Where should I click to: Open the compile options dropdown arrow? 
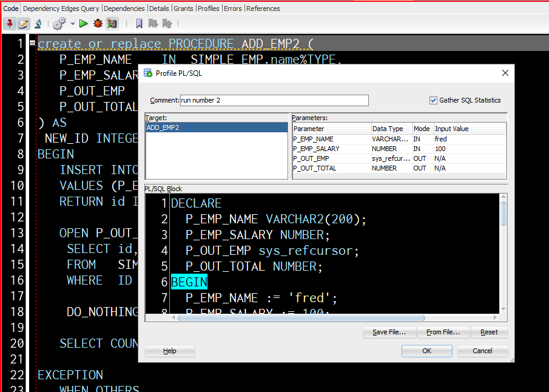coord(72,24)
